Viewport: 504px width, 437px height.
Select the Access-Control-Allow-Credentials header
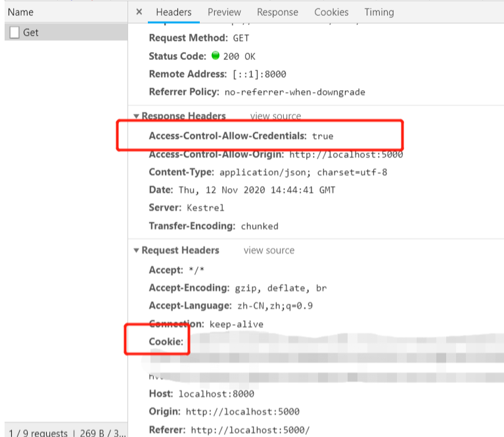(x=227, y=136)
